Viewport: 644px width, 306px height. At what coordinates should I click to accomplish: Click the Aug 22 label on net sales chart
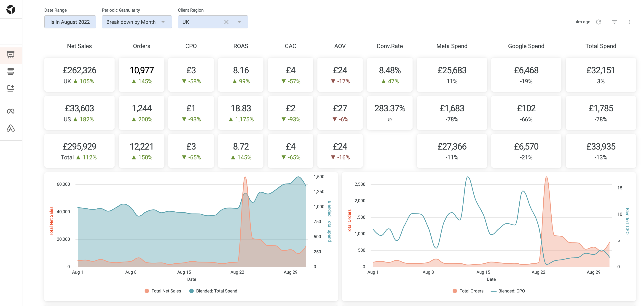click(237, 272)
